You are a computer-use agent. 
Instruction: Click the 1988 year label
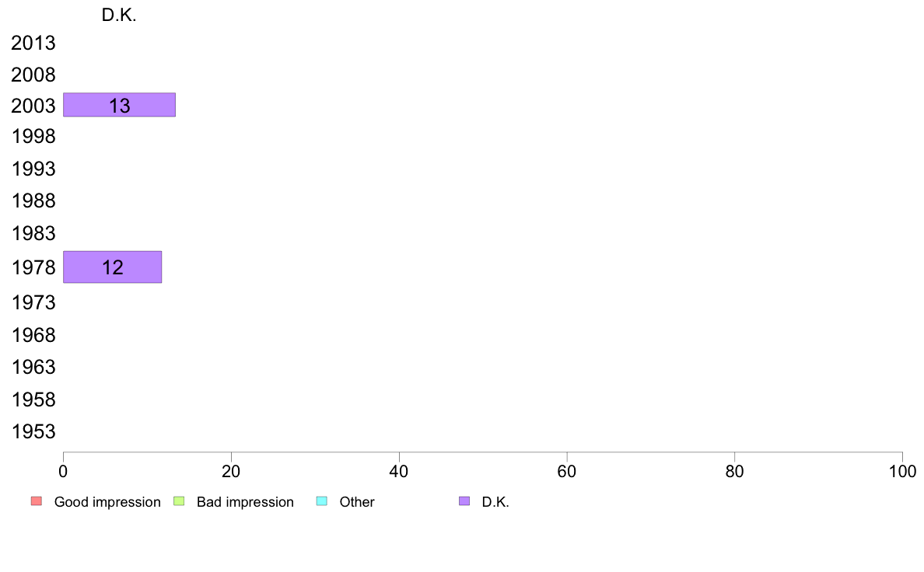click(x=33, y=201)
